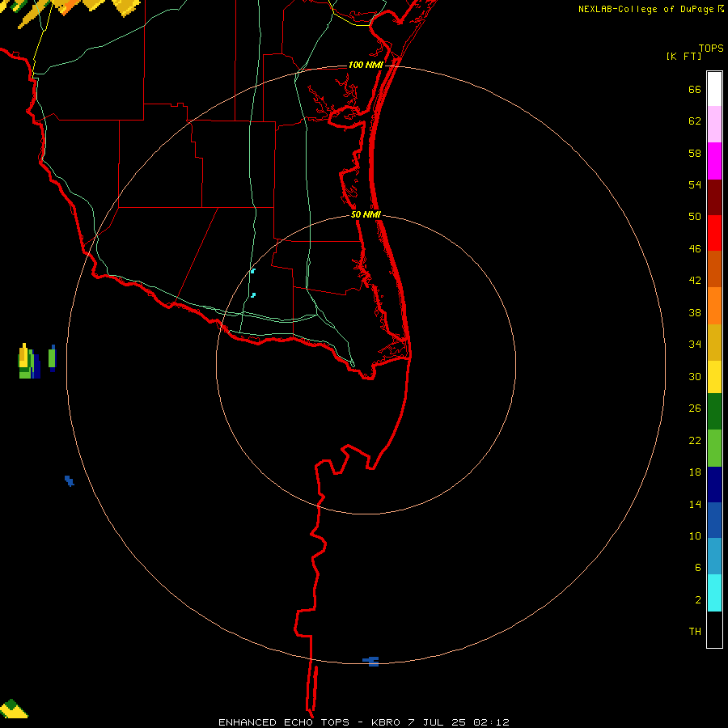Click the black TH threshold swatch
Image resolution: width=728 pixels, height=728 pixels.
point(714,629)
